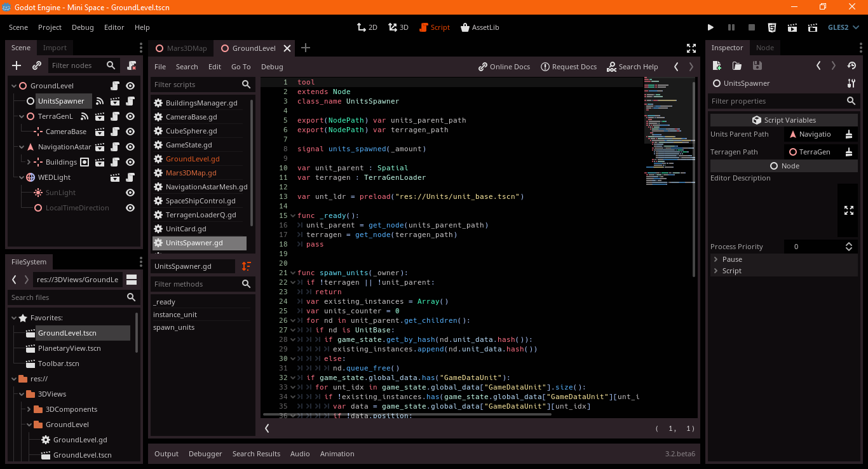Add new scene tab with plus icon
The image size is (868, 469).
306,48
